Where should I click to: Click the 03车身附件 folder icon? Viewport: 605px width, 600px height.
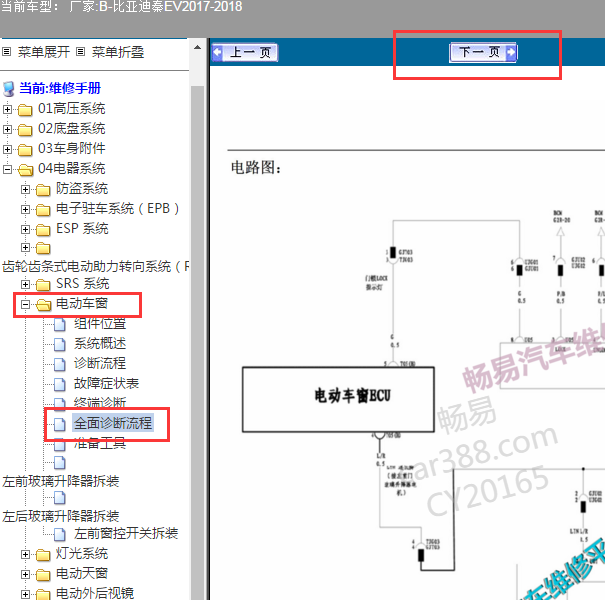pos(25,150)
